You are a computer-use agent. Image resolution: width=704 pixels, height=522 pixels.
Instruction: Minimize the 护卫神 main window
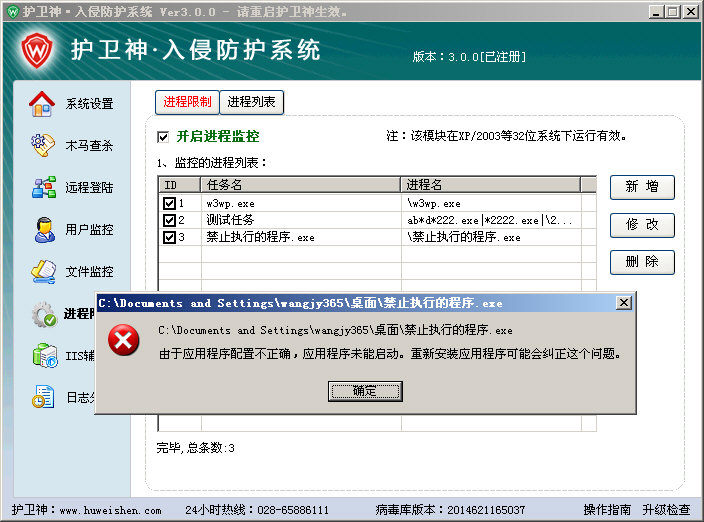tap(656, 12)
